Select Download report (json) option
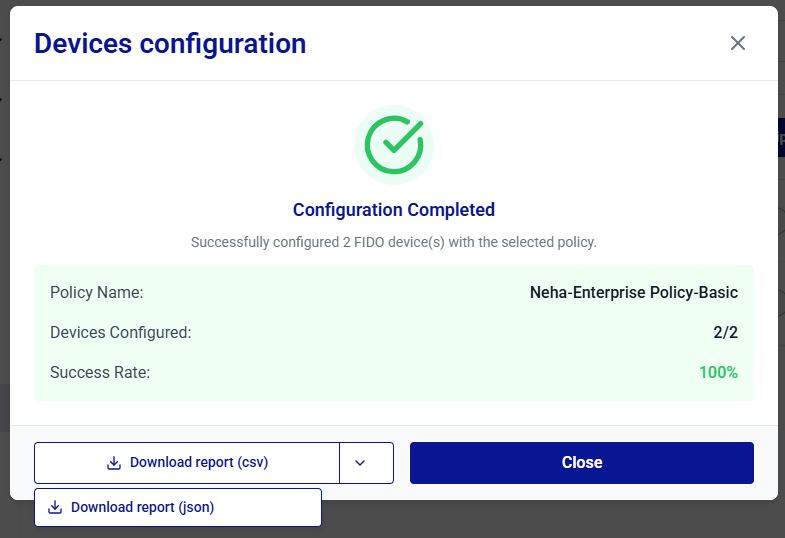 [x=178, y=507]
